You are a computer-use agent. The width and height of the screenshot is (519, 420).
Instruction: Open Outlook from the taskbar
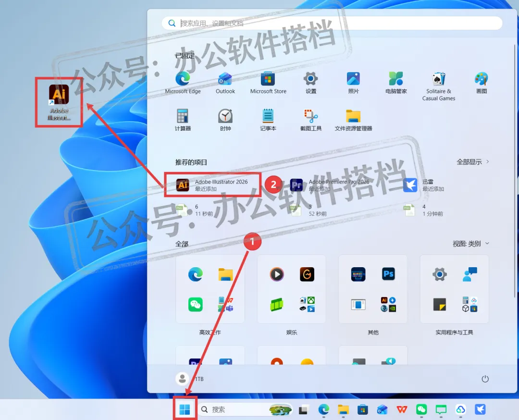tap(383, 410)
